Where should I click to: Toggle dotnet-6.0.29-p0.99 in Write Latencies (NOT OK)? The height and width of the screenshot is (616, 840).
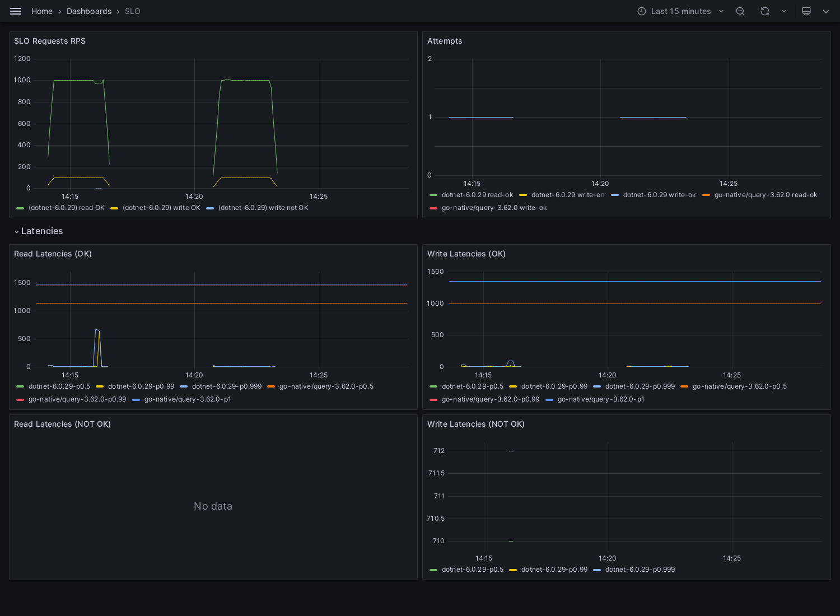pos(554,570)
